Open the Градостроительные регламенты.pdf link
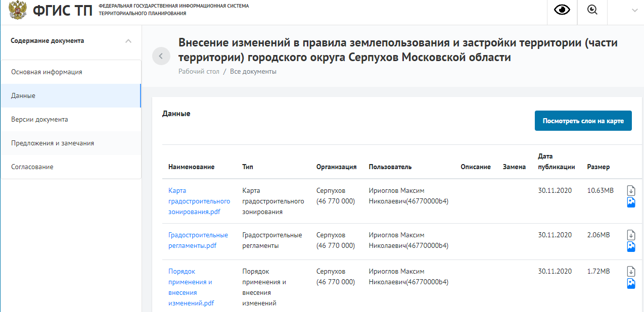 [198, 240]
